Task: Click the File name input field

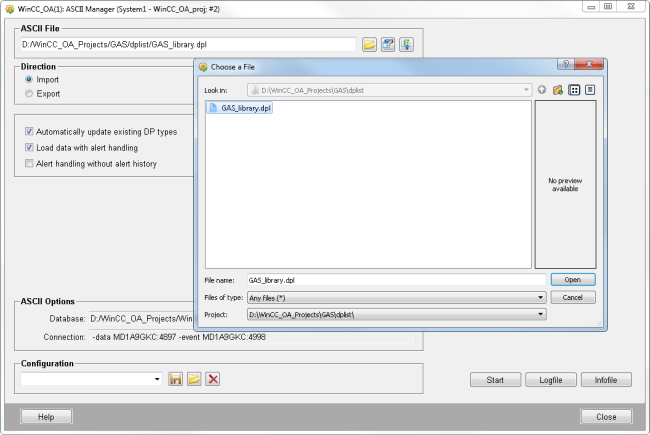Action: (x=396, y=280)
